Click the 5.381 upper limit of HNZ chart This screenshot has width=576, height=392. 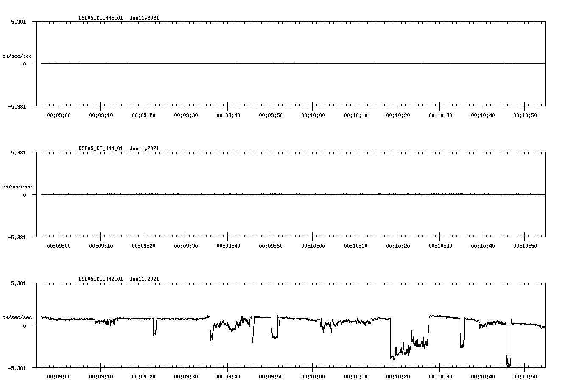[18, 283]
